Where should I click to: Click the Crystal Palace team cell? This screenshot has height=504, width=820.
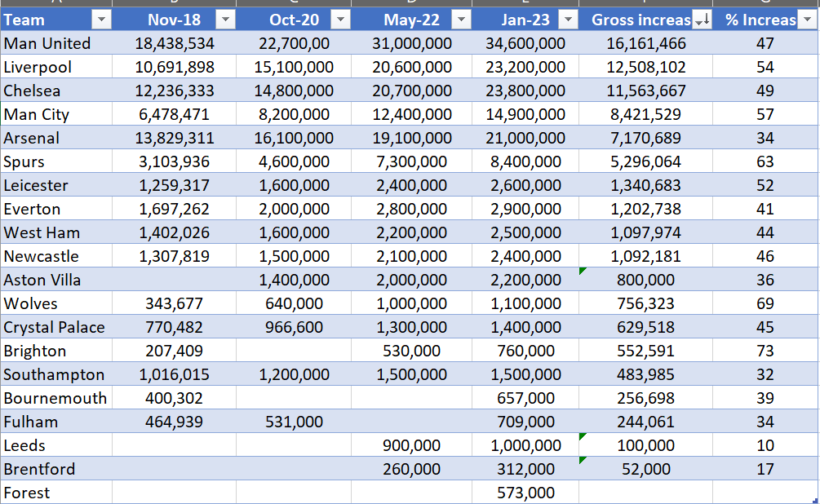[56, 327]
